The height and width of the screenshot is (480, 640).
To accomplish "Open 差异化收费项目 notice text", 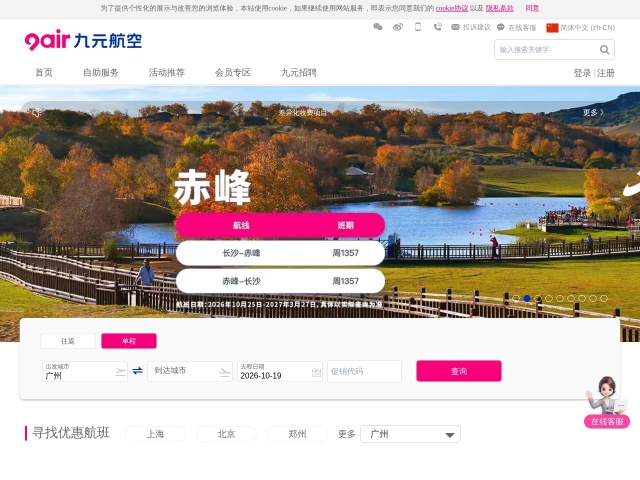I will (302, 113).
